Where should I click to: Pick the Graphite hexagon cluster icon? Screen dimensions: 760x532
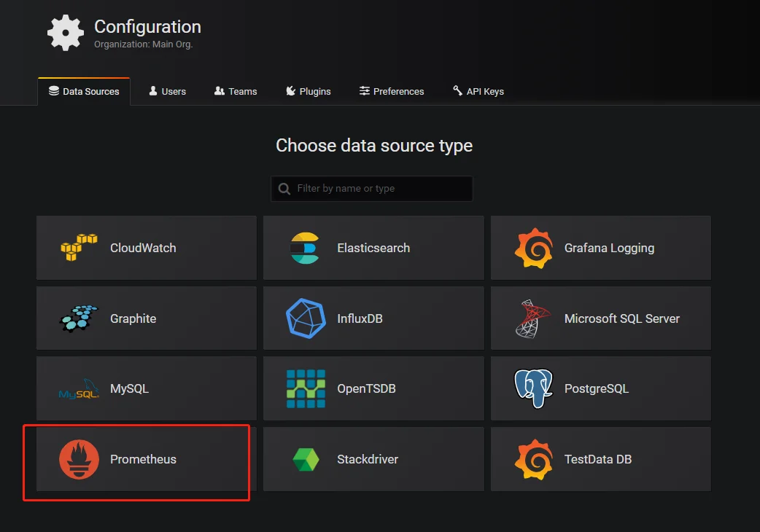[79, 318]
